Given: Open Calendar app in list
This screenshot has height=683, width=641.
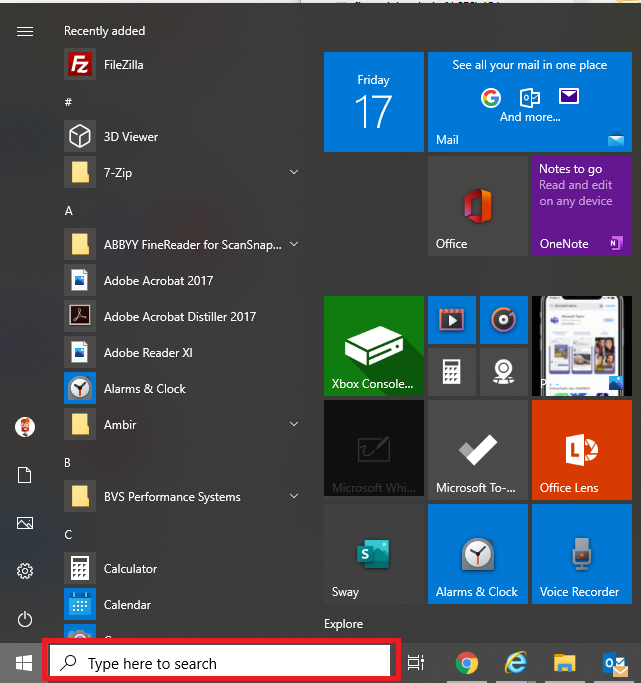Looking at the screenshot, I should click(183, 605).
